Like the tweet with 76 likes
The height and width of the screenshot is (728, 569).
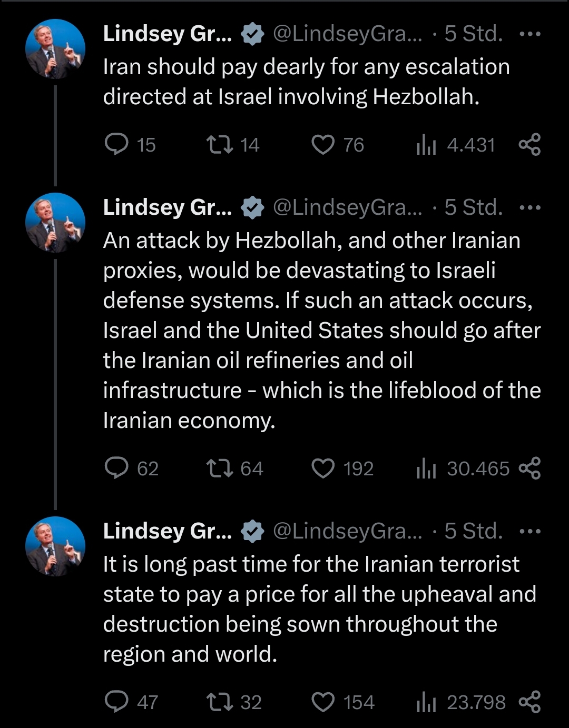[323, 145]
